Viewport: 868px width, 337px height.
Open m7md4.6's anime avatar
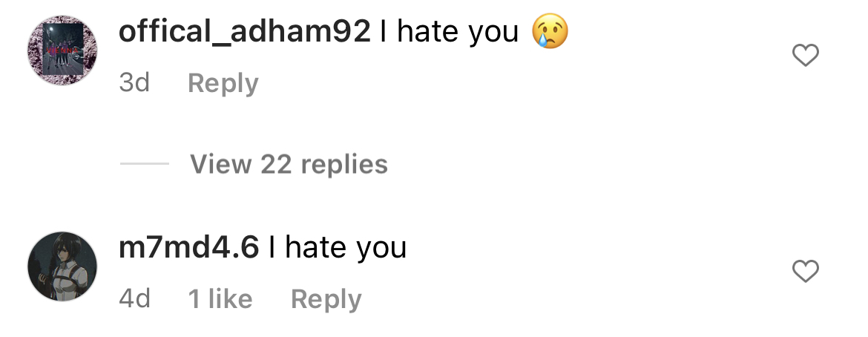pyautogui.click(x=62, y=266)
